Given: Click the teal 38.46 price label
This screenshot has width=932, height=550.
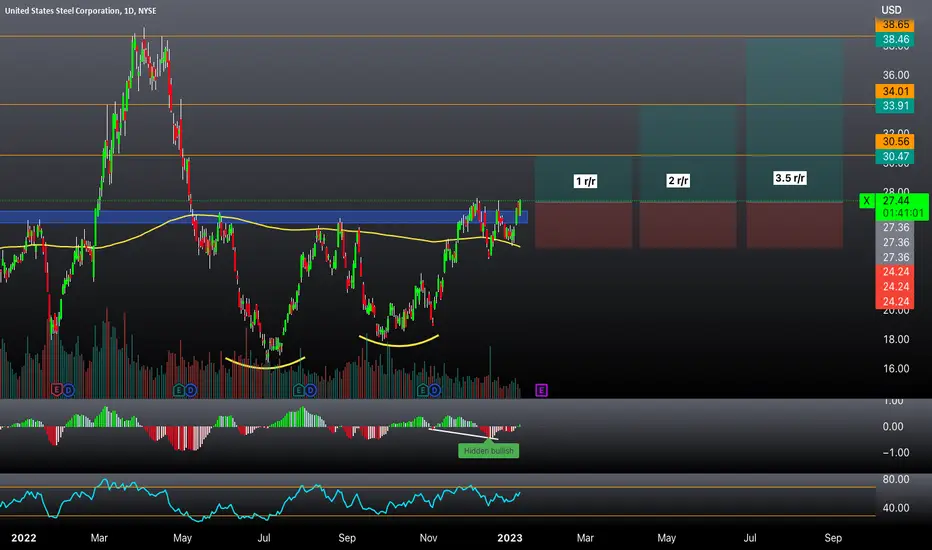Looking at the screenshot, I should [895, 40].
